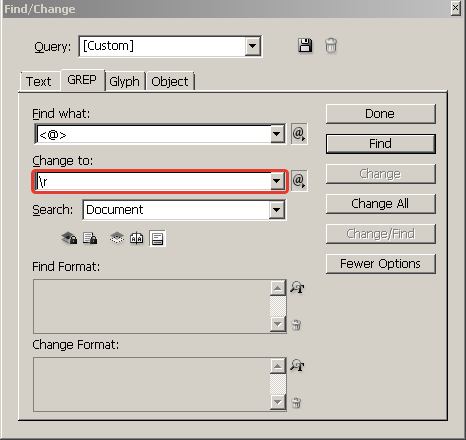Clear Find Format attributes with the trash icon
The width and height of the screenshot is (466, 440).
click(296, 325)
